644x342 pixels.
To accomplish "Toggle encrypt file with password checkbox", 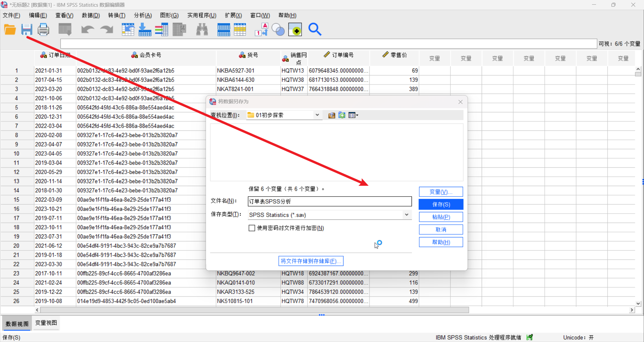I will coord(252,228).
